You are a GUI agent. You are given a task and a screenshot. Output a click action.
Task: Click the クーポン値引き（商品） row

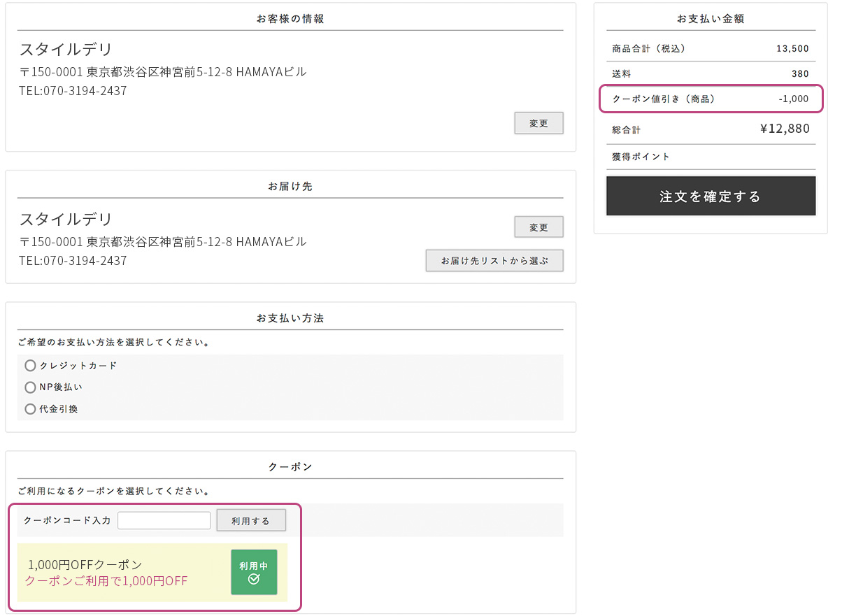click(x=710, y=99)
